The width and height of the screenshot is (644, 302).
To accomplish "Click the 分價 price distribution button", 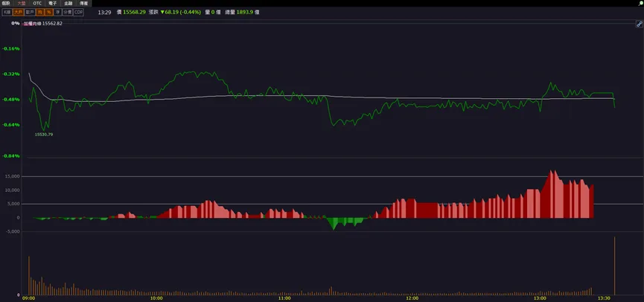I will click(x=67, y=13).
